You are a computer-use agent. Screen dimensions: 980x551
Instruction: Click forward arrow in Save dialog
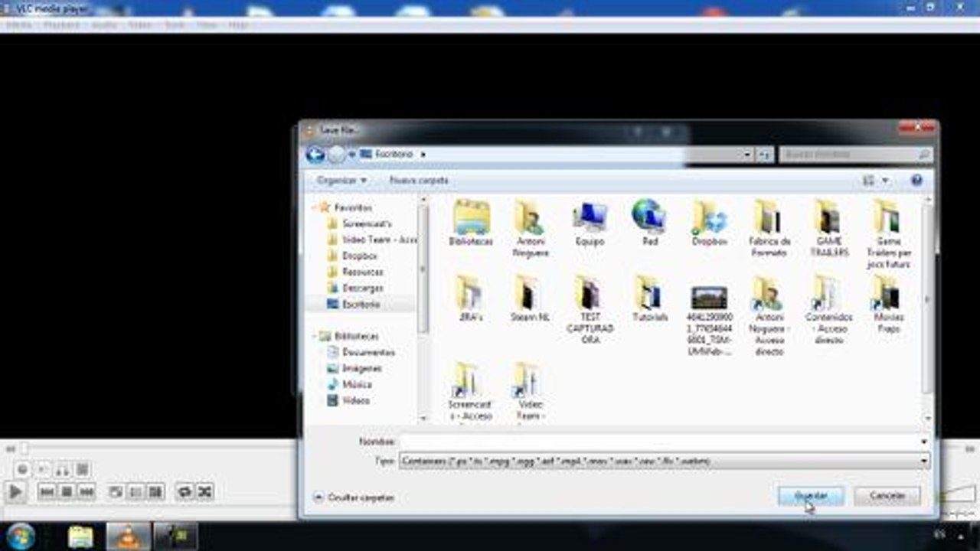(336, 155)
